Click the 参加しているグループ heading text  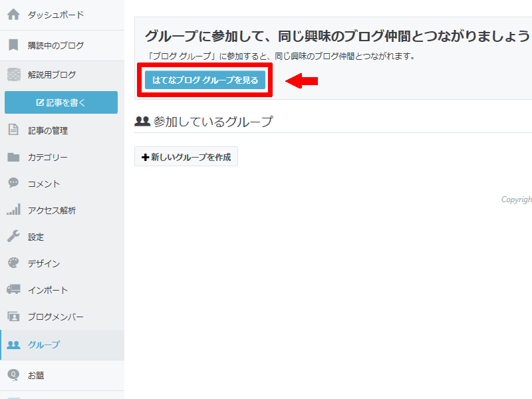click(x=213, y=122)
